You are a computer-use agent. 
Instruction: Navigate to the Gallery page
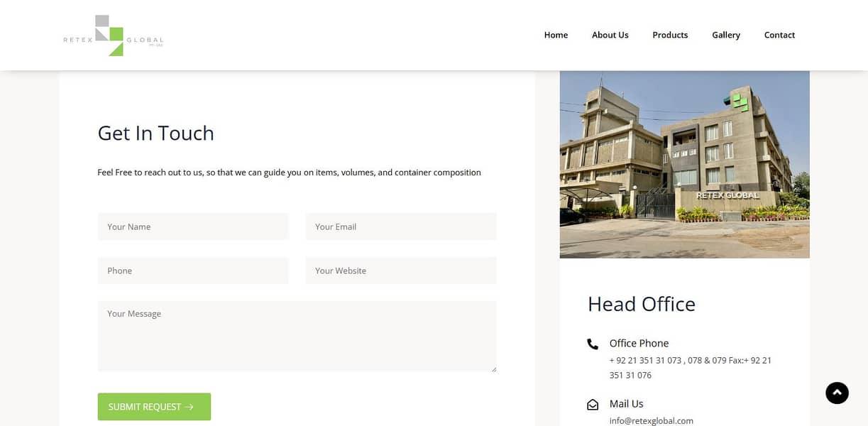(x=726, y=35)
